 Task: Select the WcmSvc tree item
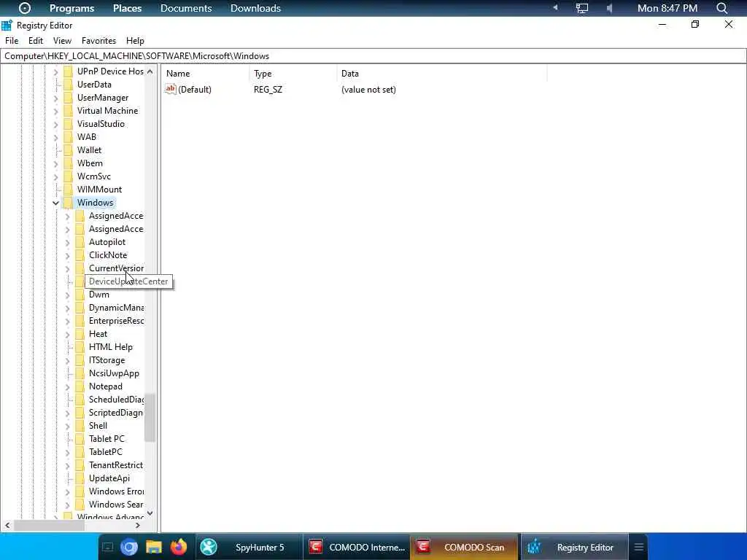(94, 176)
